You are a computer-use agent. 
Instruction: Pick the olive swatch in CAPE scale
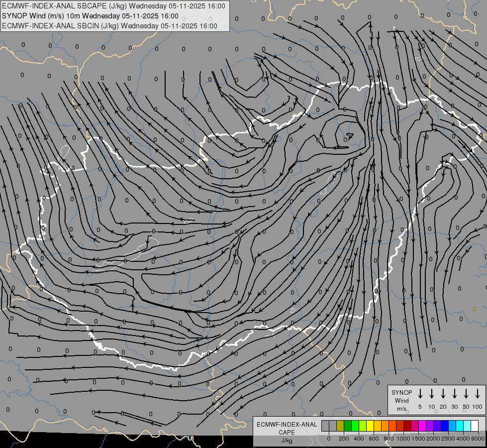click(340, 426)
